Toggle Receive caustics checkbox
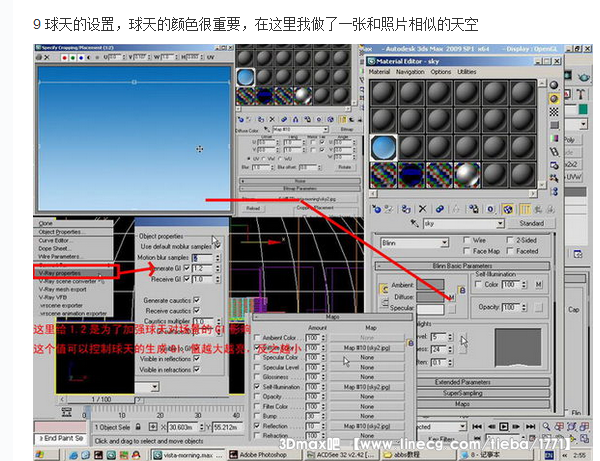The height and width of the screenshot is (461, 600). click(196, 310)
